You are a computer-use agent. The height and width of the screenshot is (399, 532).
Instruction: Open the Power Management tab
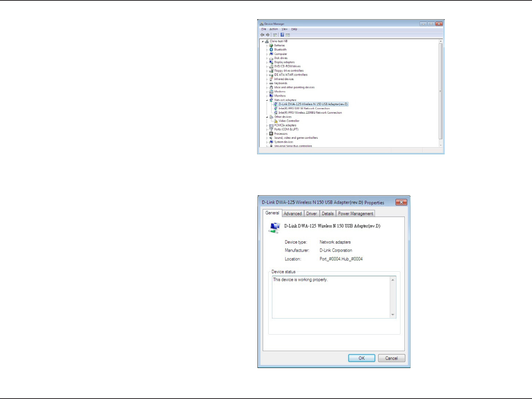point(355,214)
